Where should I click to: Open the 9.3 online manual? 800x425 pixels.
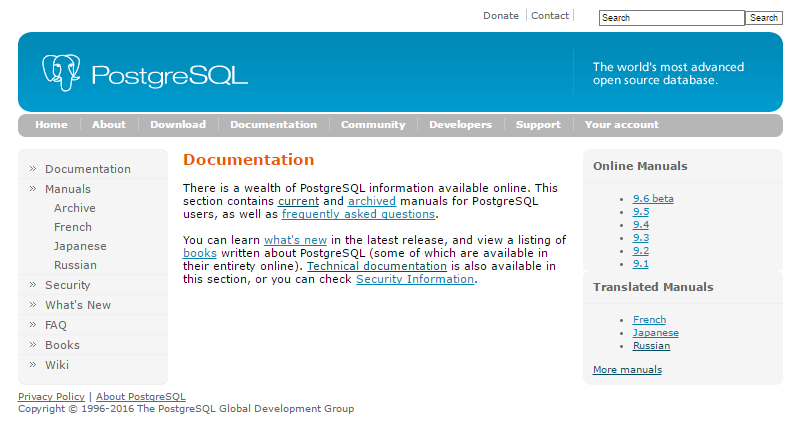[641, 238]
